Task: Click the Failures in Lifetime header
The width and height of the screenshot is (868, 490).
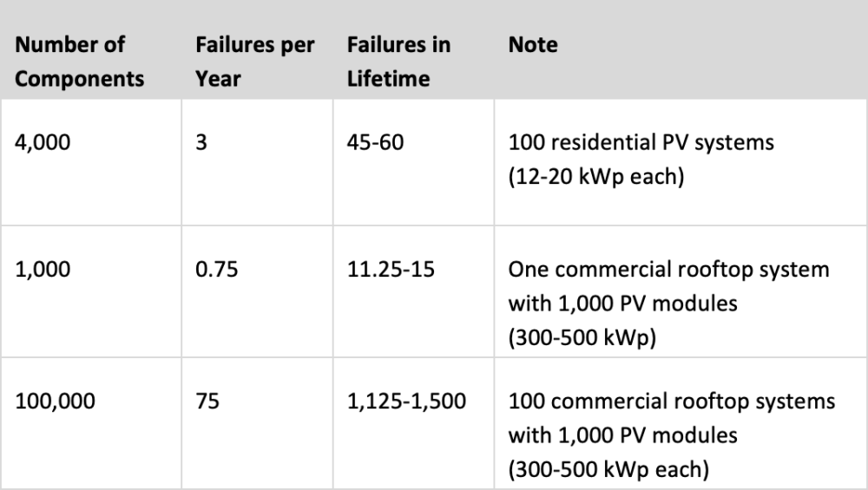Action: [x=398, y=62]
